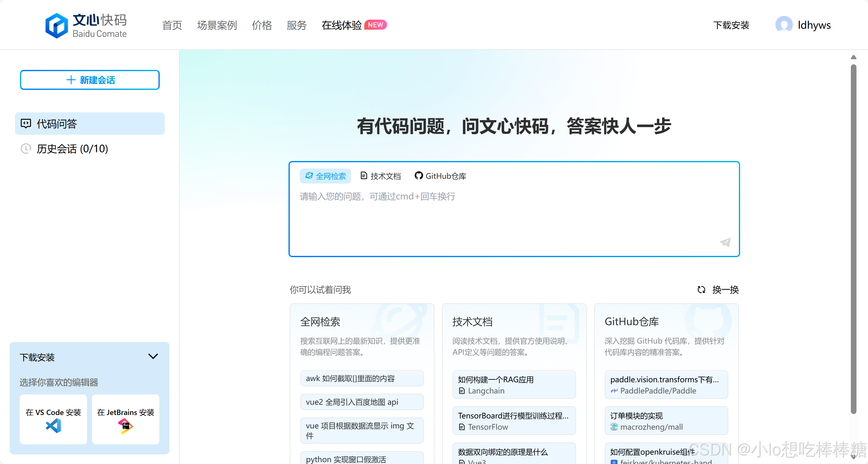Screen dimensions: 868x464
Task: Go to the 场景案例 nav item
Action: click(x=217, y=25)
